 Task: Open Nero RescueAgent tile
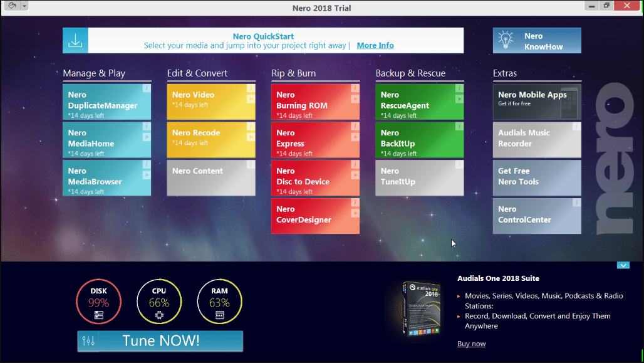(420, 102)
